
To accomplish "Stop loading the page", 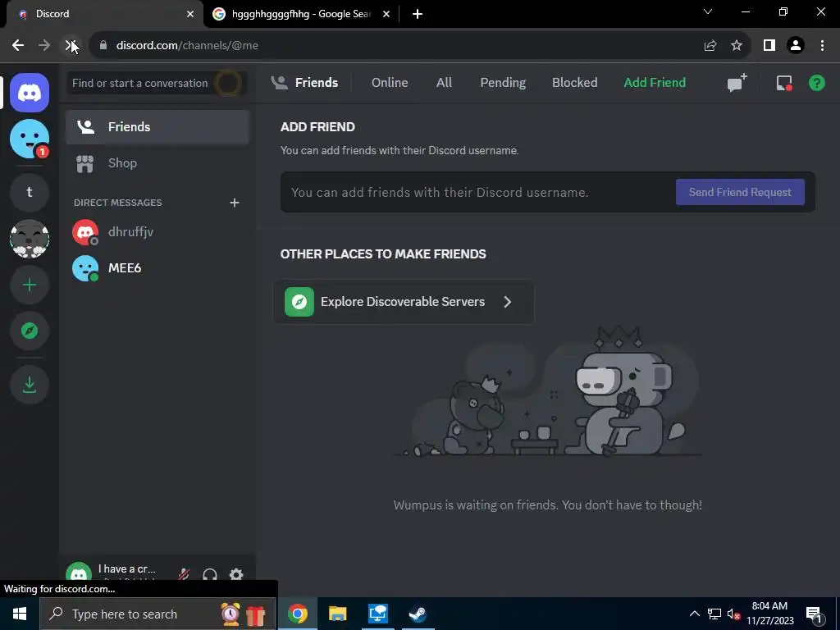I will 71,46.
